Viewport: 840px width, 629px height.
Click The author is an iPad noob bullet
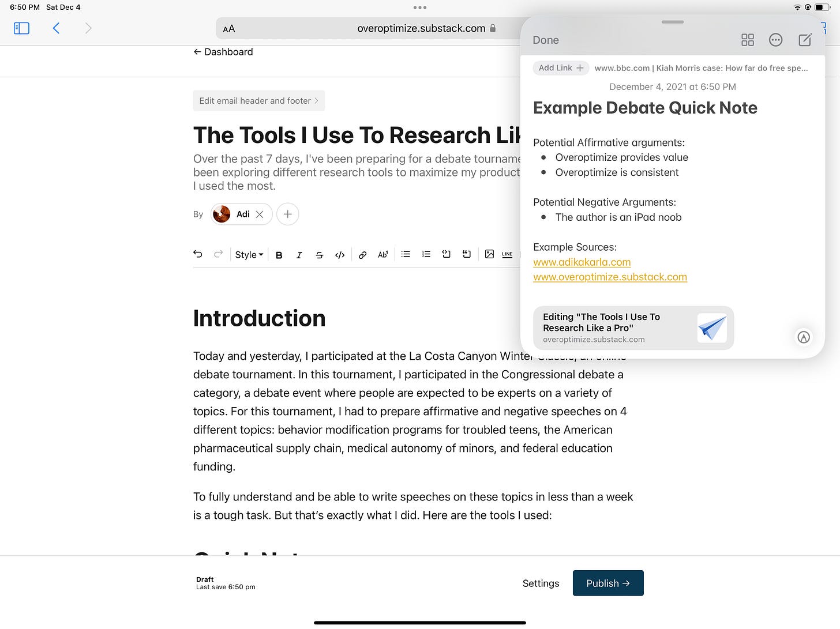pos(618,217)
